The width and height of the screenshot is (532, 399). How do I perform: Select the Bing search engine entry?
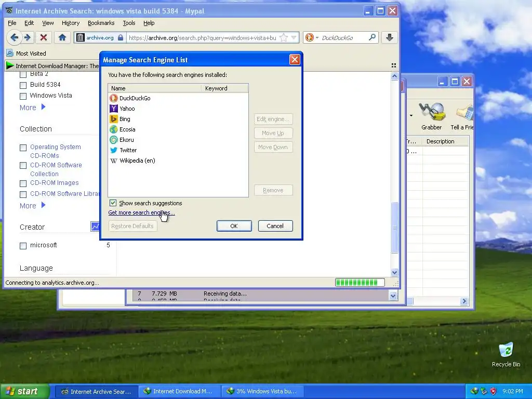click(x=178, y=119)
